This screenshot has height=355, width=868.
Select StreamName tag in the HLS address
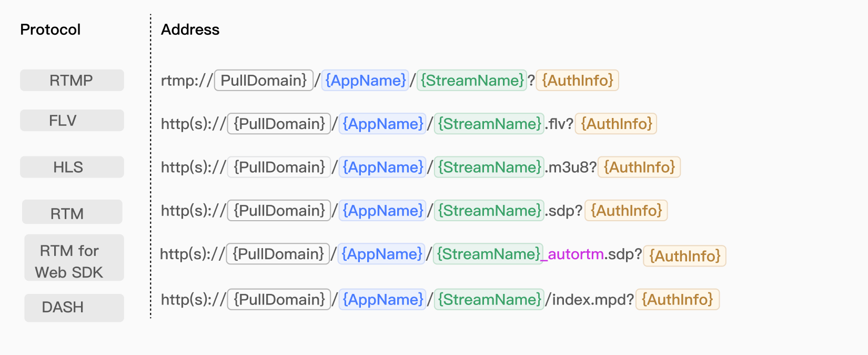489,167
